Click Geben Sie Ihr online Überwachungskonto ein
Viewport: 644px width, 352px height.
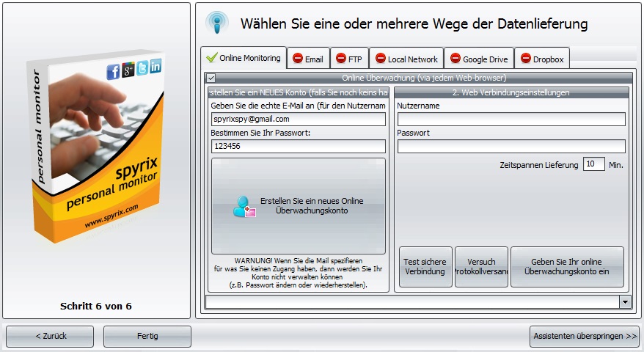point(567,267)
